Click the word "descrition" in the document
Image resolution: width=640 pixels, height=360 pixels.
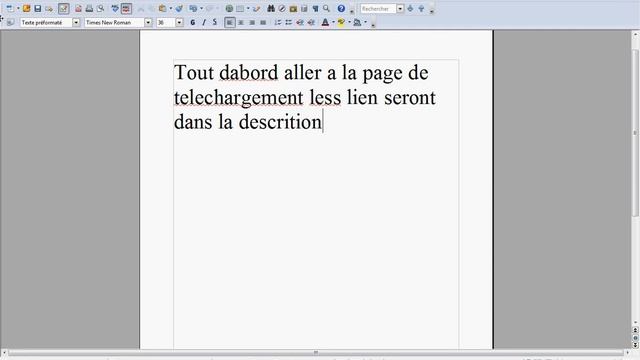click(x=280, y=122)
